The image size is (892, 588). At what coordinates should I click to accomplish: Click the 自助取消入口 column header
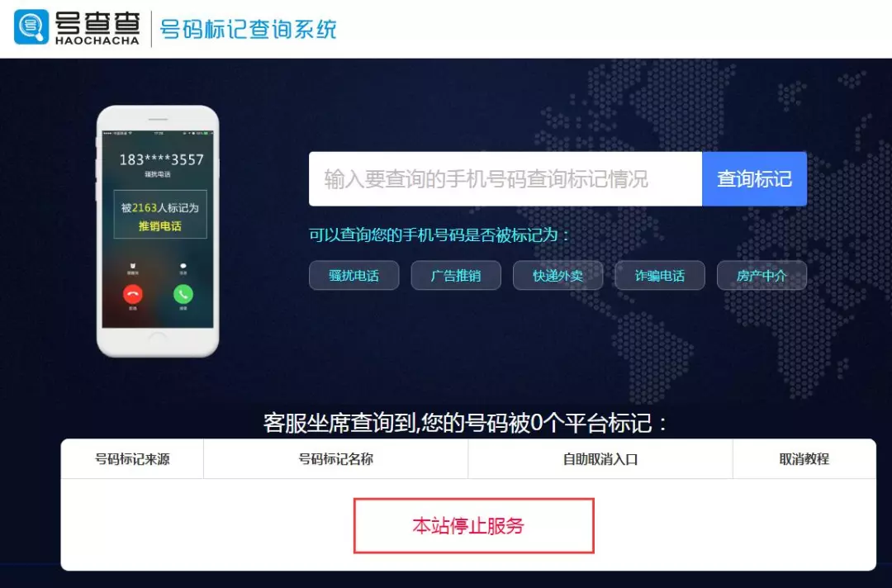(x=600, y=459)
